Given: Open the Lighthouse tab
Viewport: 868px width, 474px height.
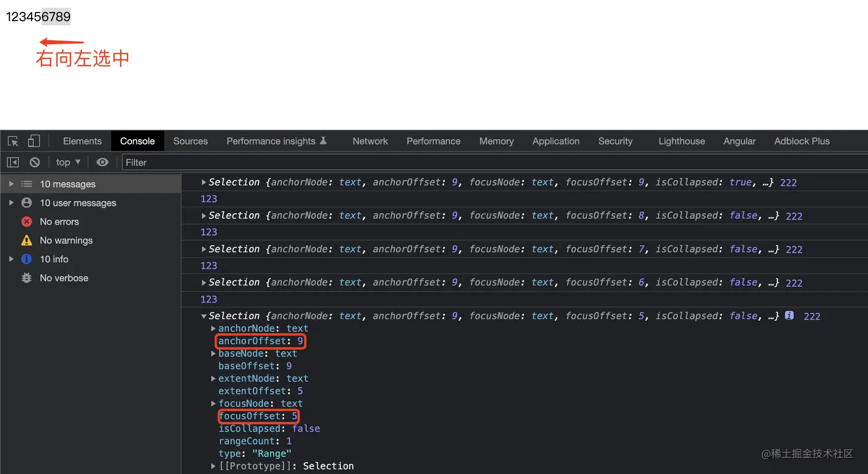Looking at the screenshot, I should (x=681, y=141).
